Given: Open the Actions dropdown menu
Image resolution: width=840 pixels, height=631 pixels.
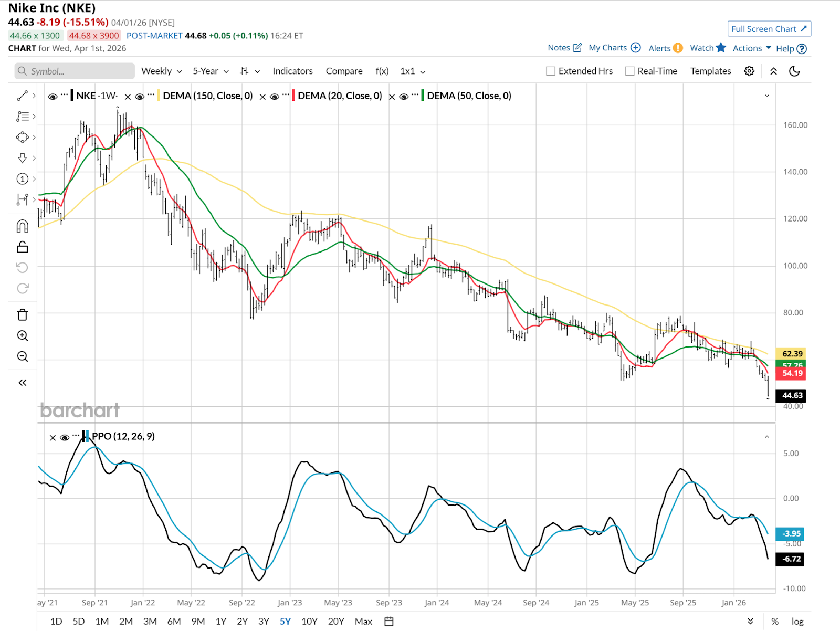Looking at the screenshot, I should tap(752, 48).
